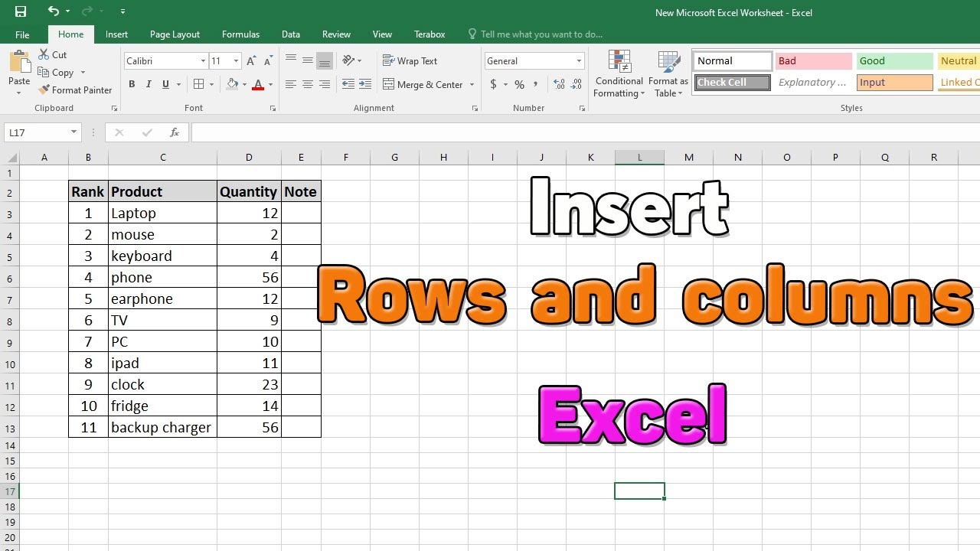The height and width of the screenshot is (551, 980).
Task: Click the Paste clipboard icon
Action: click(19, 62)
